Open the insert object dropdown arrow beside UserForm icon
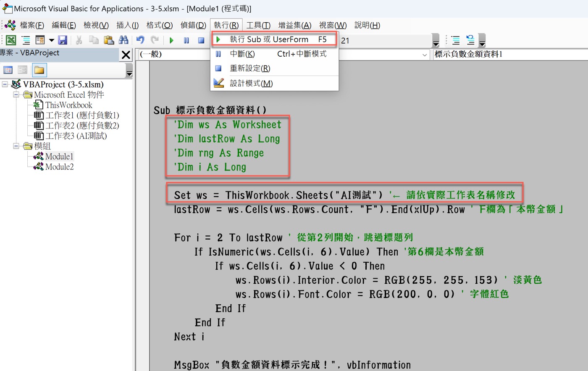Viewport: 588px width, 371px height. pyautogui.click(x=52, y=40)
